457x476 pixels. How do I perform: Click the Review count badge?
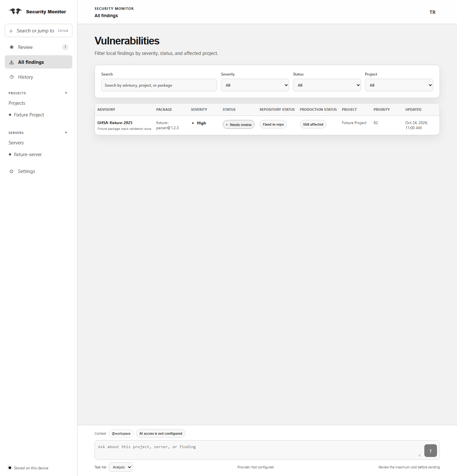(65, 47)
